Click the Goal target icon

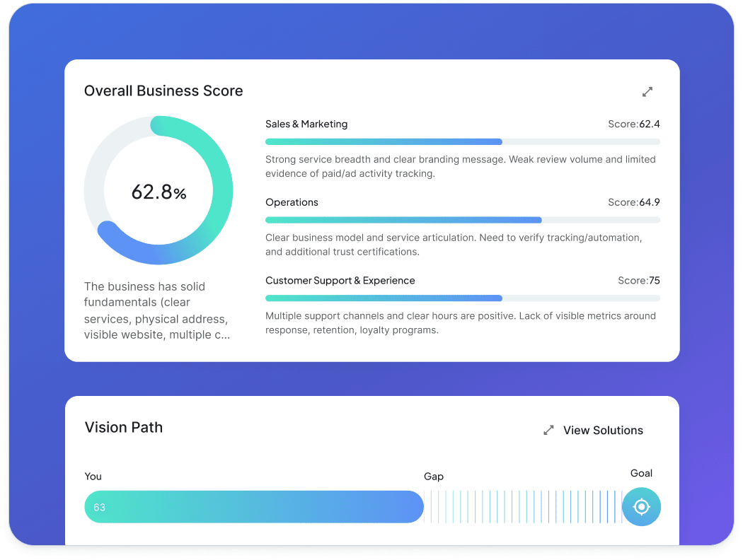641,507
